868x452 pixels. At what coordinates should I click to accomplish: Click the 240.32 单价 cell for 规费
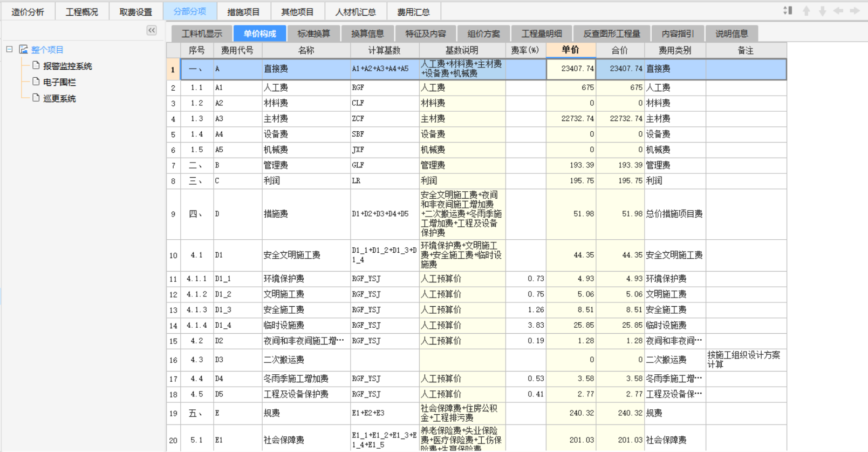tap(571, 413)
